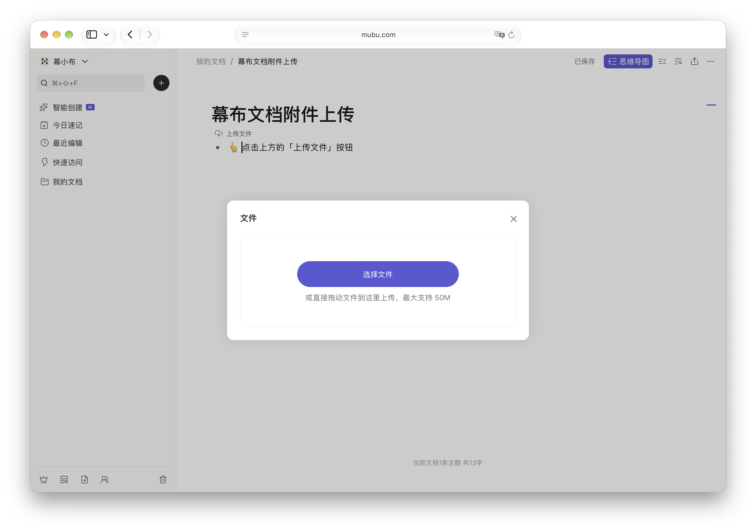756x532 pixels.
Task: Toggle the Safari sidebar button
Action: tap(92, 34)
